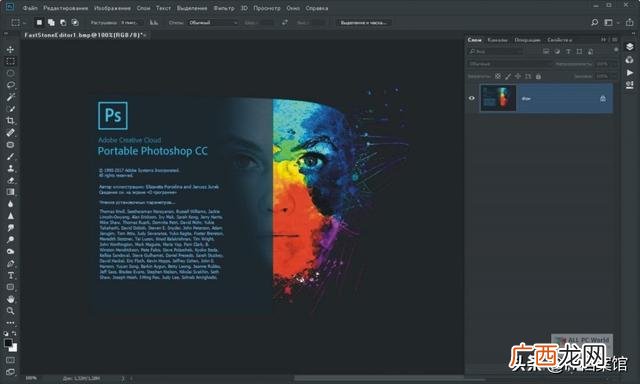Select the Clone Stamp tool
The width and height of the screenshot is (640, 384).
pos(11,168)
